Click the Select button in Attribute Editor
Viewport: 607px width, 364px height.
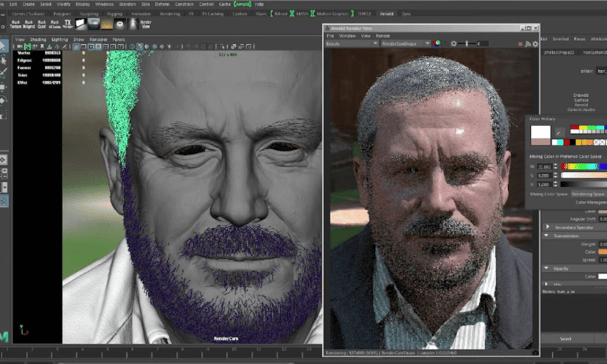point(565,339)
